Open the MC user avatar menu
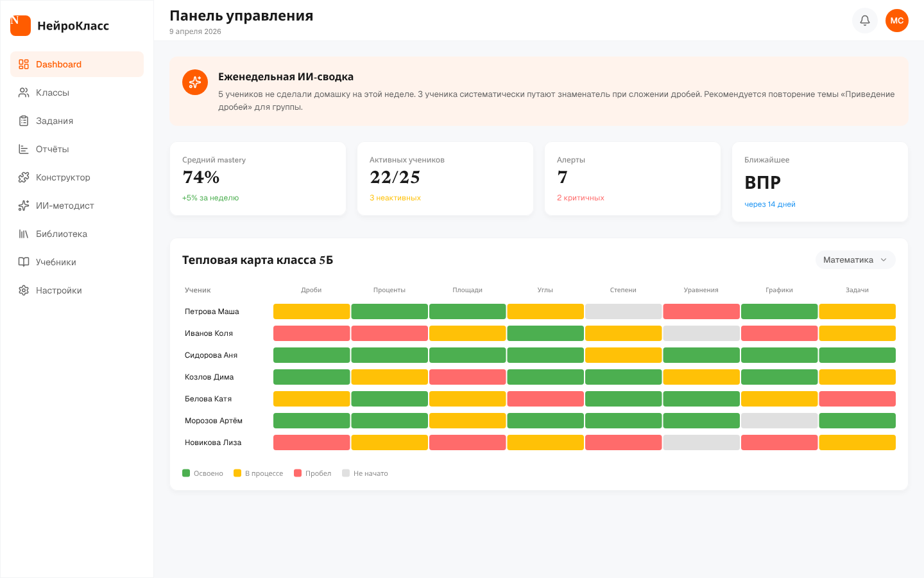The image size is (924, 578). 896,21
